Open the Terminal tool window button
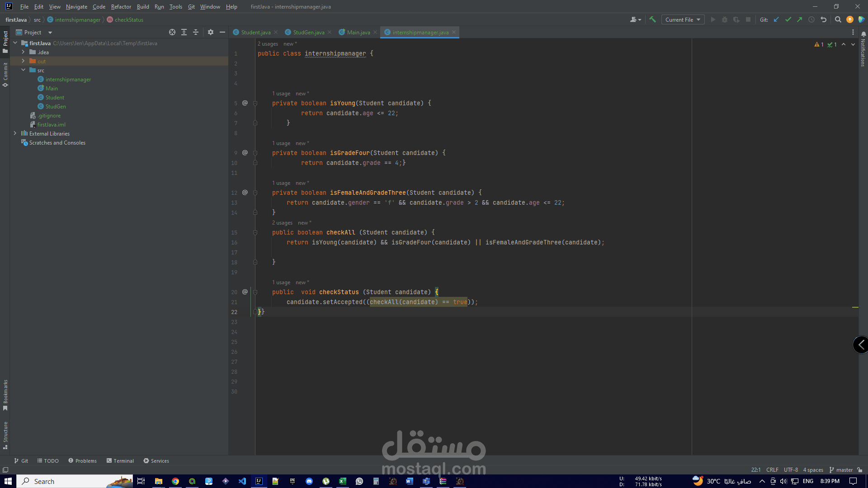 click(x=120, y=460)
